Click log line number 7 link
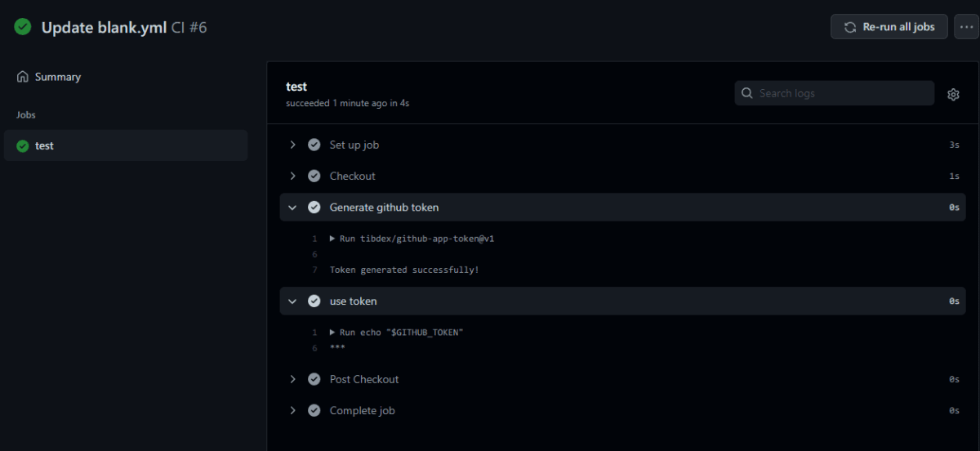 314,270
